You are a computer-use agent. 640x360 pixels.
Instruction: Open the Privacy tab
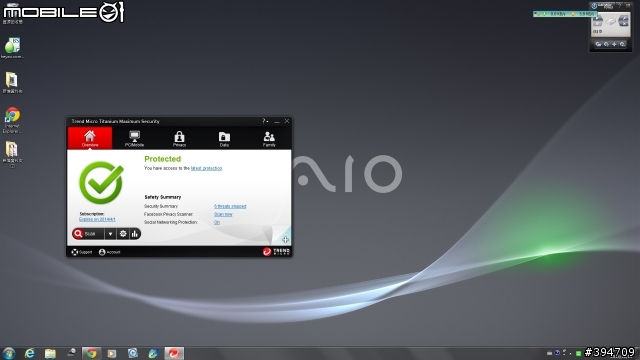[179, 138]
